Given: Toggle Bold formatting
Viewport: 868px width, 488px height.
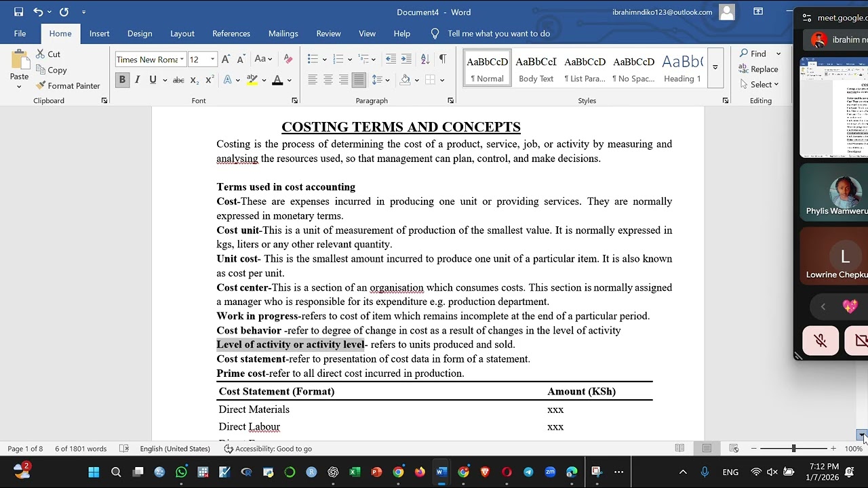Looking at the screenshot, I should [x=122, y=80].
